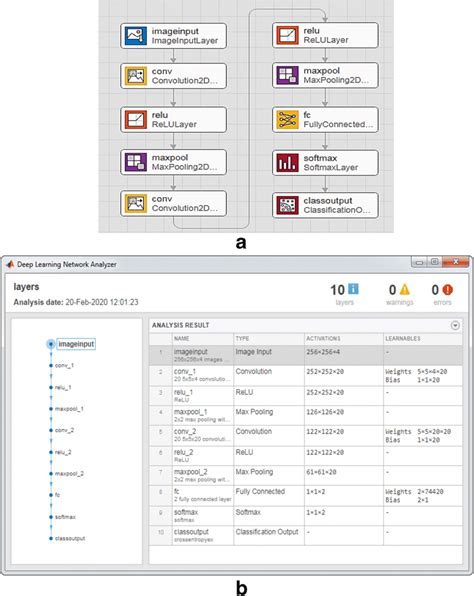Select the softmax layer bar-chart icon

point(287,163)
